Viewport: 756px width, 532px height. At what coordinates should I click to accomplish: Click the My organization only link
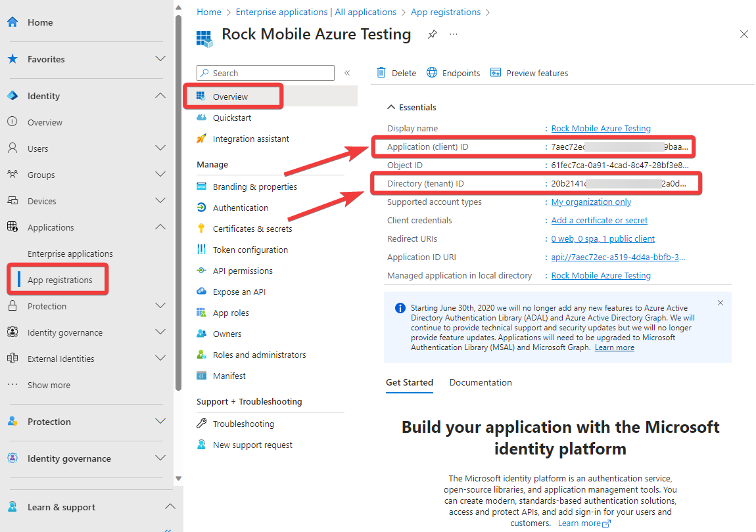591,202
